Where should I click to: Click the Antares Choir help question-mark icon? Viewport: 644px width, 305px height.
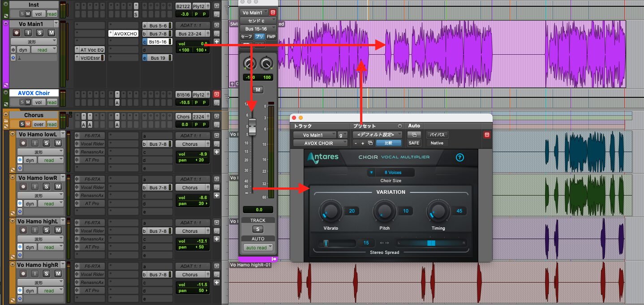[459, 157]
